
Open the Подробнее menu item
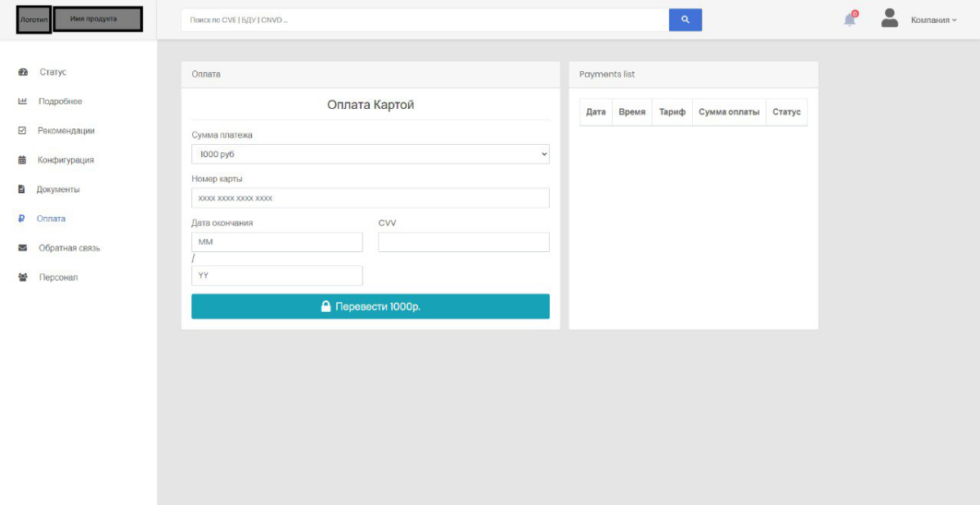click(x=60, y=101)
